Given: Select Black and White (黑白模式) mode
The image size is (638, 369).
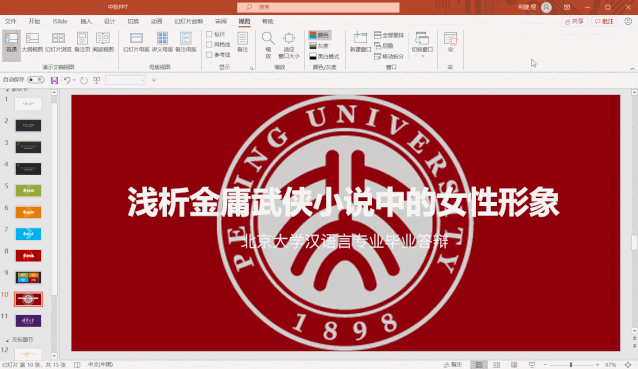Looking at the screenshot, I should [x=324, y=56].
